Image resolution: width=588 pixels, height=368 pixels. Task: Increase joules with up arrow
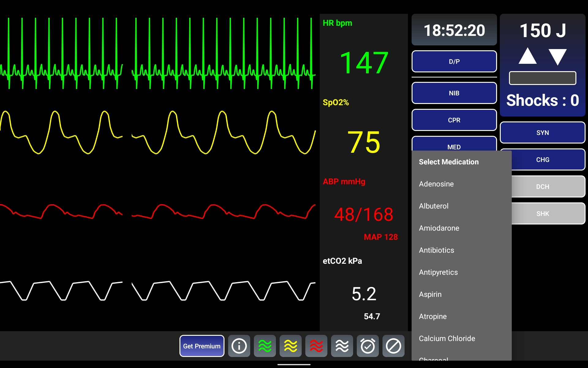527,56
